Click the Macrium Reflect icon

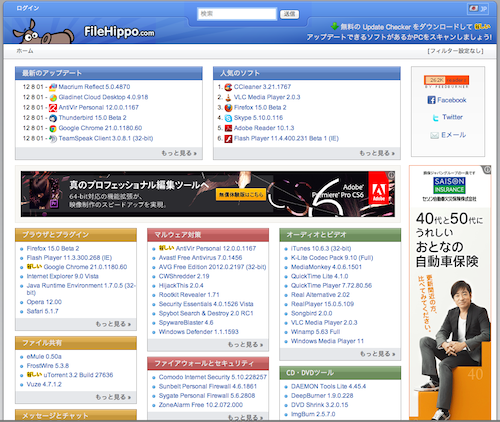tap(53, 87)
